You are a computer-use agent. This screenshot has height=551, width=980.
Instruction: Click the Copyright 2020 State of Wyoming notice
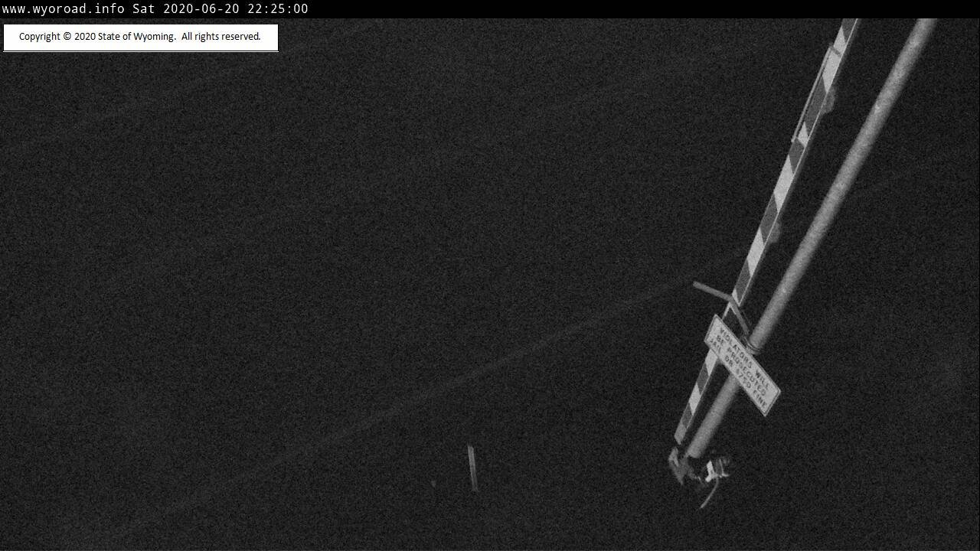point(140,37)
